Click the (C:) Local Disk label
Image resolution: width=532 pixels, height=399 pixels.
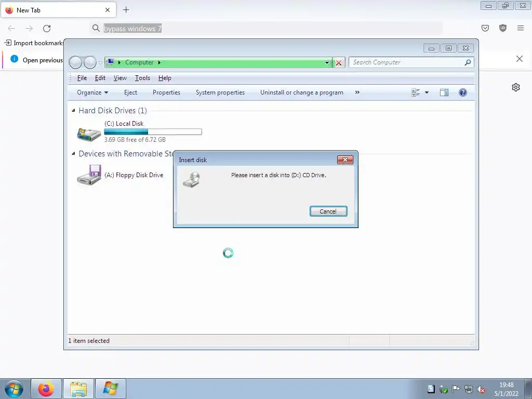[x=124, y=124]
